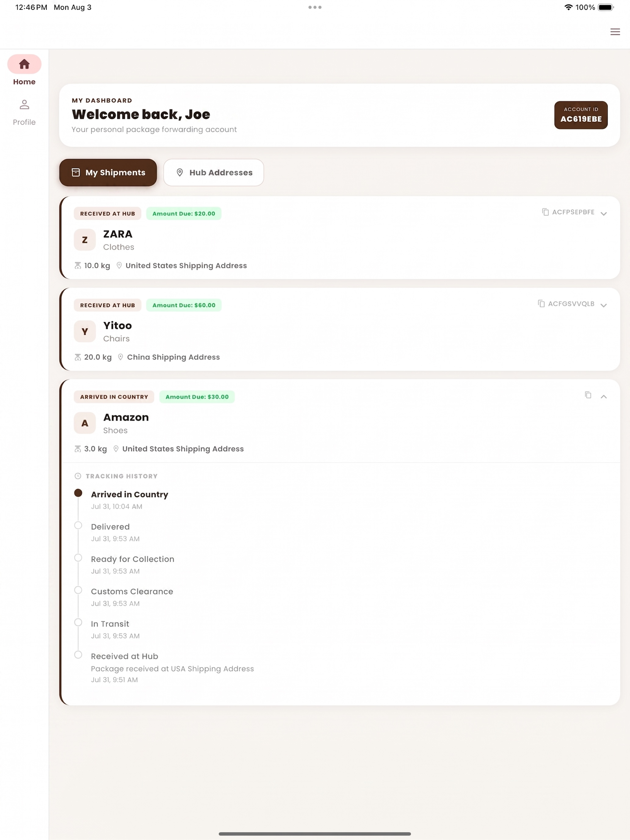
Task: Select the Delivered timeline dot
Action: [x=78, y=525]
